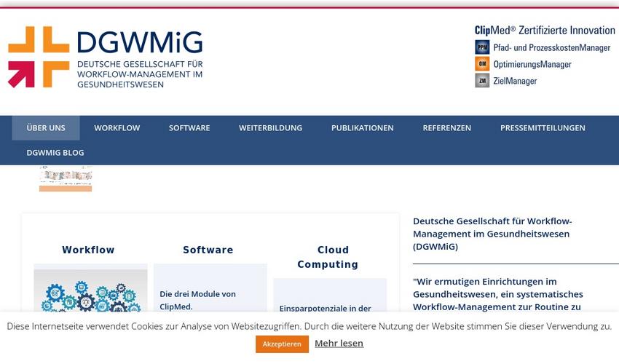
Task: Click the Software card heading
Action: (208, 250)
